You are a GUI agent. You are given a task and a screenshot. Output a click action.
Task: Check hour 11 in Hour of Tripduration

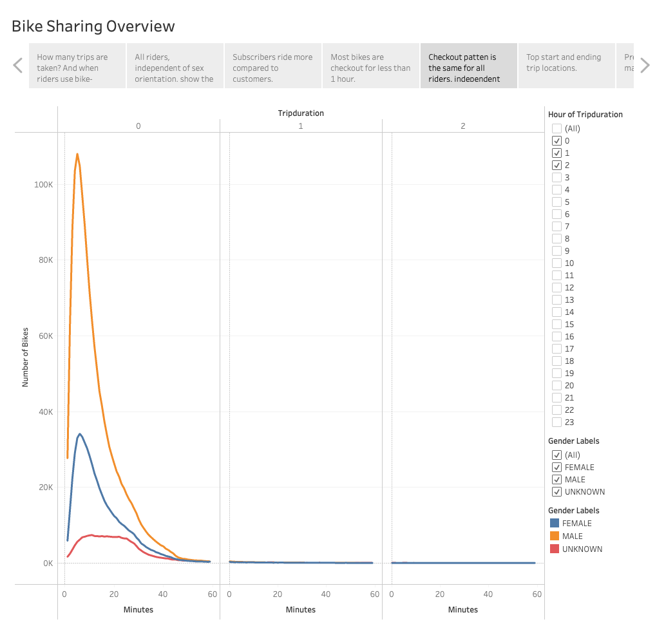coord(557,276)
